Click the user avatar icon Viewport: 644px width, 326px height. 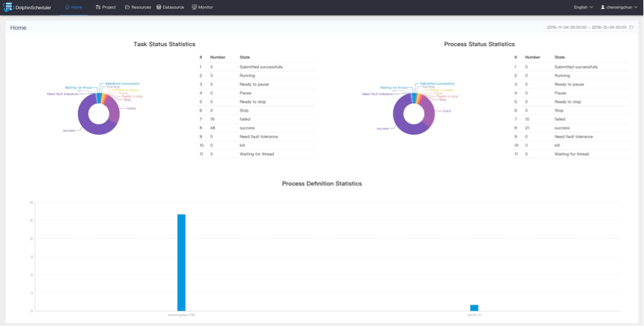coord(603,7)
